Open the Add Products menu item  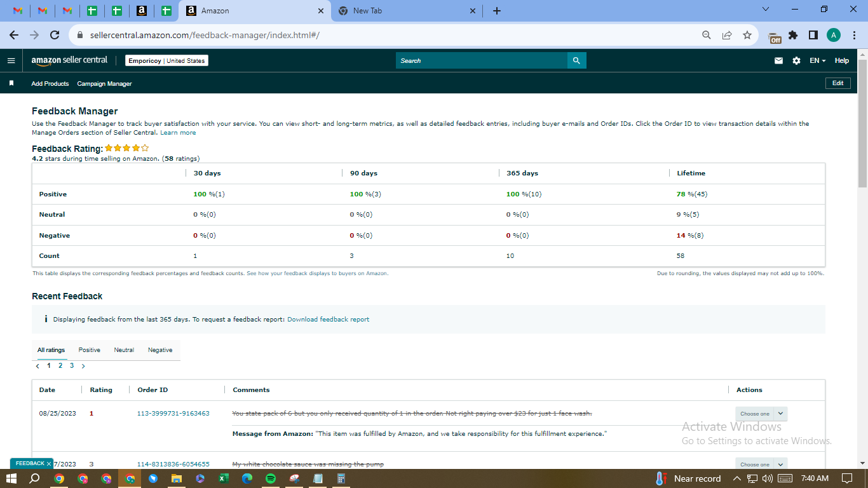point(50,84)
